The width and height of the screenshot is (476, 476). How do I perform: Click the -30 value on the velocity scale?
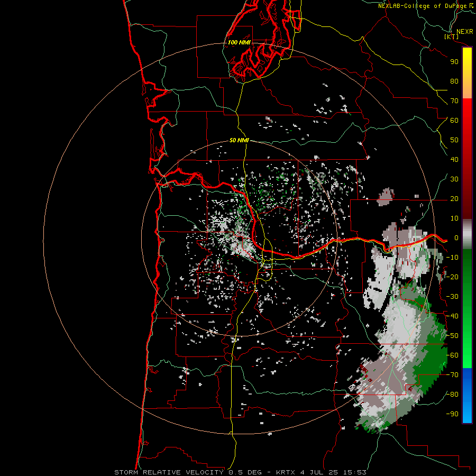(452, 297)
